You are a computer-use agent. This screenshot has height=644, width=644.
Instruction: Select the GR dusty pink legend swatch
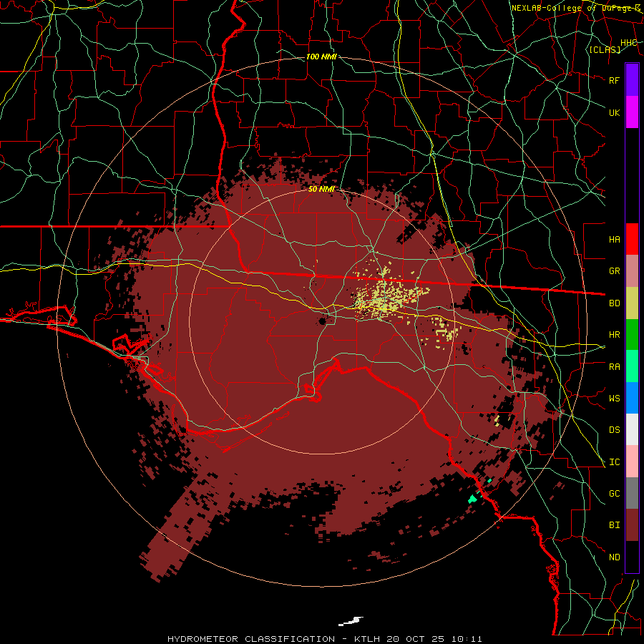point(632,271)
